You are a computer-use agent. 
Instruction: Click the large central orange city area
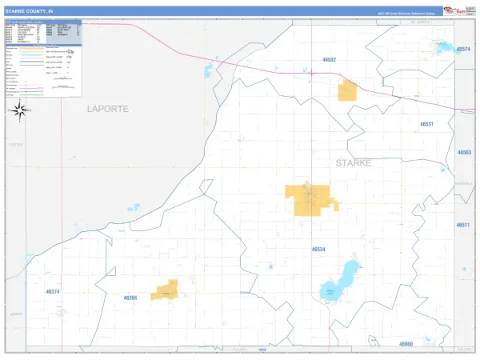[310, 200]
